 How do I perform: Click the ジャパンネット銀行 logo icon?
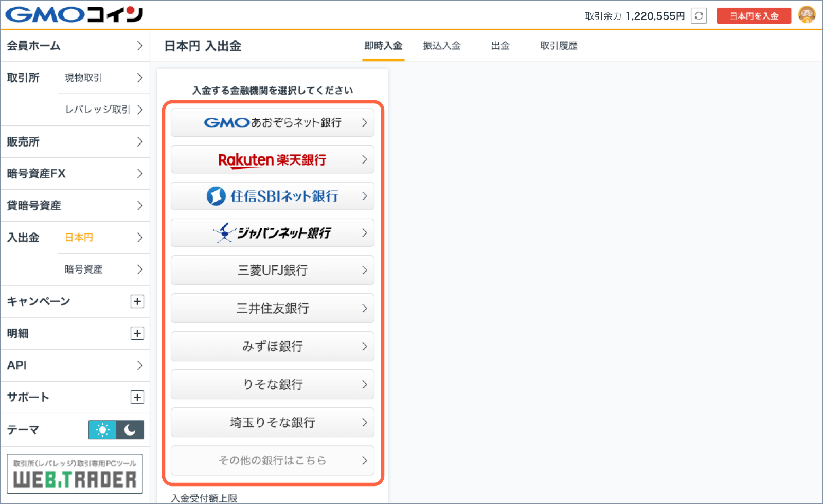(x=224, y=232)
